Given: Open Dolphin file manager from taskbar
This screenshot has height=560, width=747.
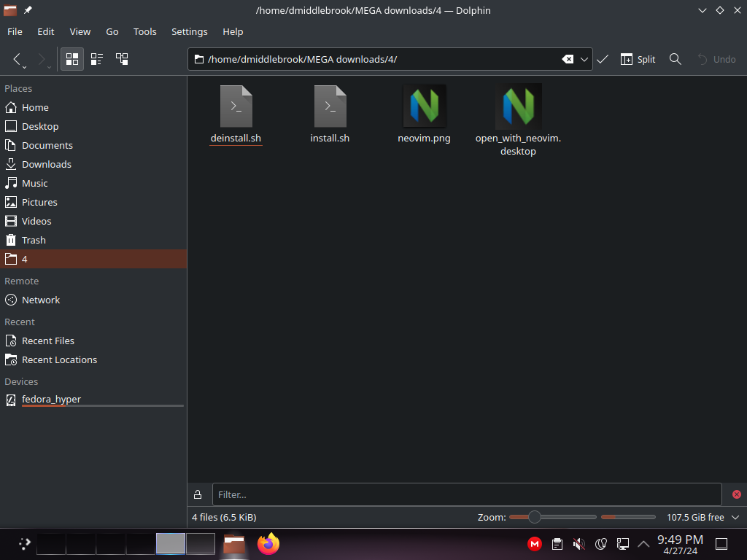Looking at the screenshot, I should point(234,544).
